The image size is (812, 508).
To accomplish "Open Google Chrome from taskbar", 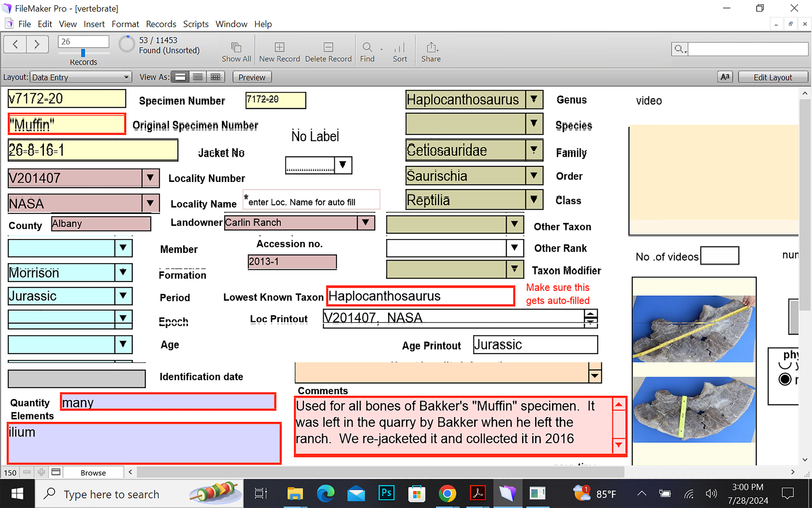I will pos(447,494).
